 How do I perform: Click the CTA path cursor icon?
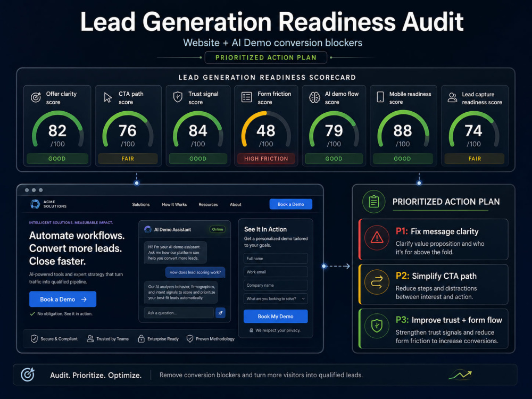[108, 97]
